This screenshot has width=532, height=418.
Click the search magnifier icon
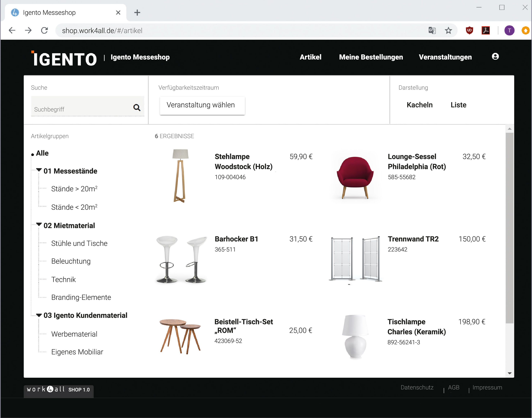click(x=137, y=107)
